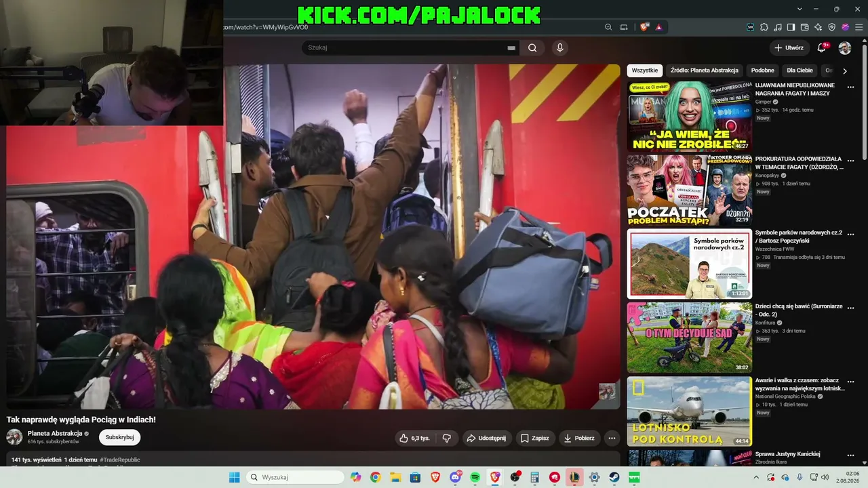Open the channel end-screen watermark on video
This screenshot has height=488, width=868.
(607, 391)
